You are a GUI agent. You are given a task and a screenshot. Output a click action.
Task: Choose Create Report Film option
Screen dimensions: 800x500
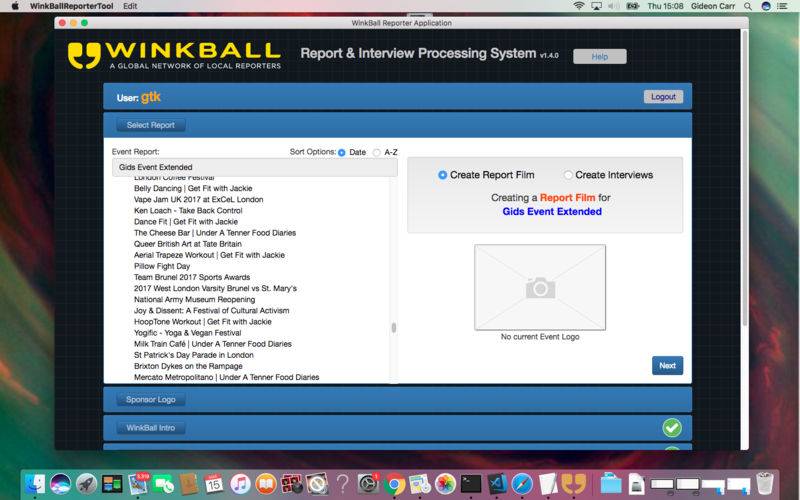(442, 175)
